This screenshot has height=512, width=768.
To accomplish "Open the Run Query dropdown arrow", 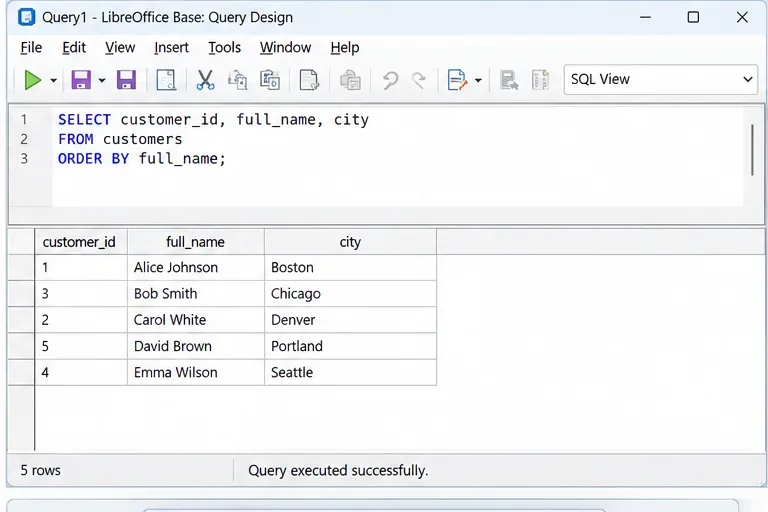I will [x=53, y=80].
